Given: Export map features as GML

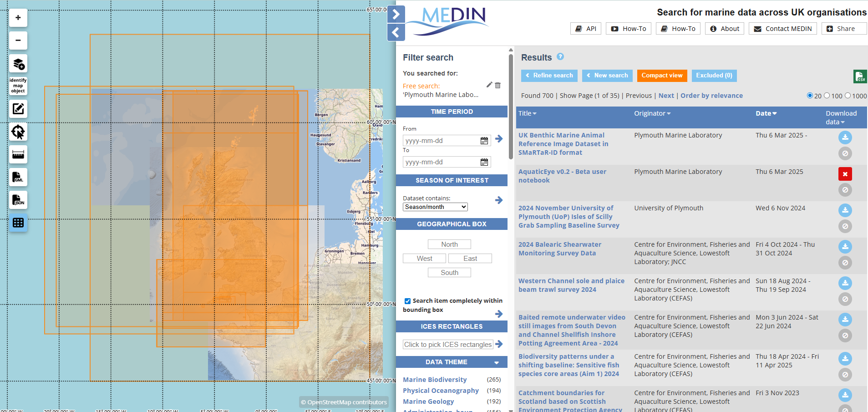Looking at the screenshot, I should pos(18,177).
